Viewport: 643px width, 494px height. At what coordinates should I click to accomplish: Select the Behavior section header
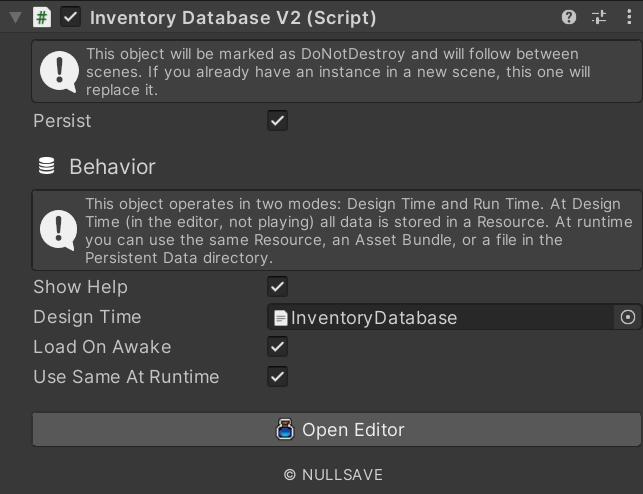(111, 167)
